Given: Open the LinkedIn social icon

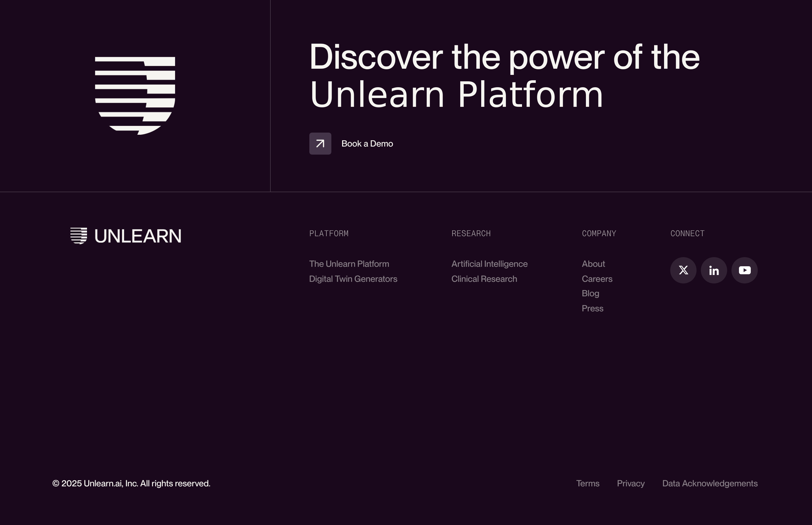Looking at the screenshot, I should 714,270.
